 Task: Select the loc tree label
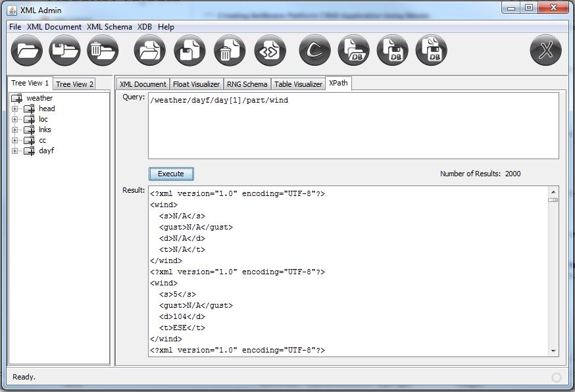pos(43,119)
